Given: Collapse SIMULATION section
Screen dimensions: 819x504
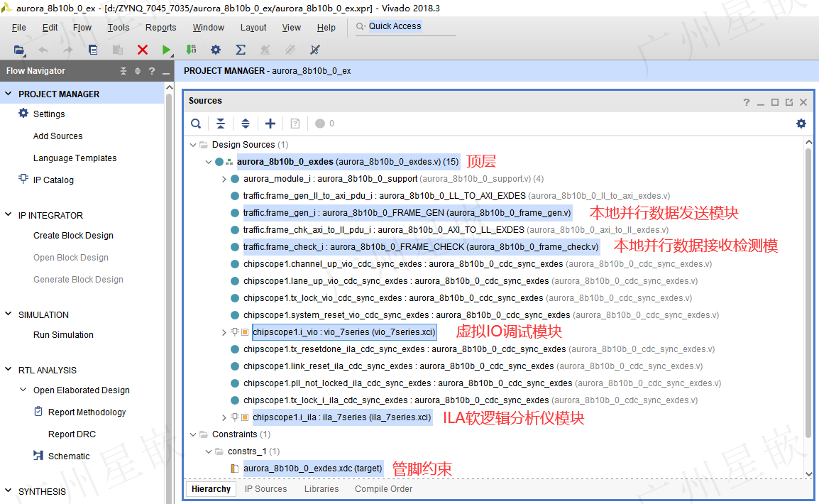Looking at the screenshot, I should tap(9, 314).
